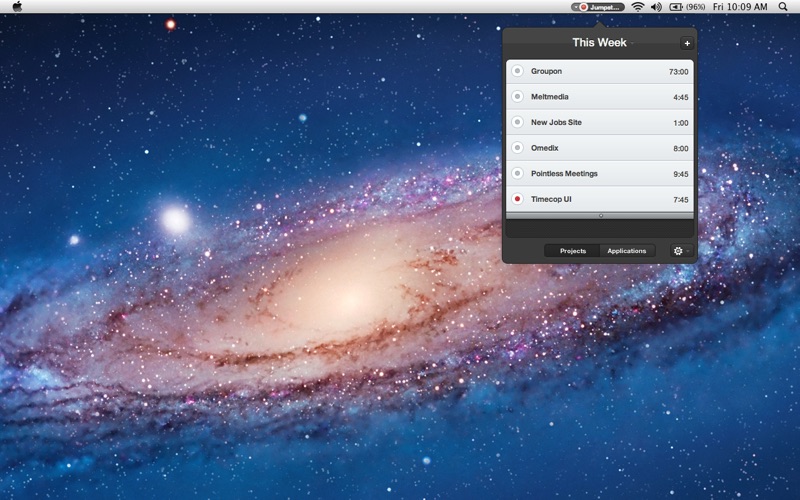Click the Fri 10:09 AM clock
Screen dimensions: 800x500
[x=740, y=7]
